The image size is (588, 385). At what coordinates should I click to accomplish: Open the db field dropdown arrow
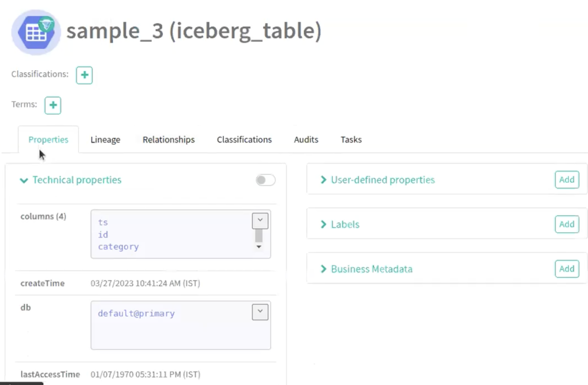(260, 312)
